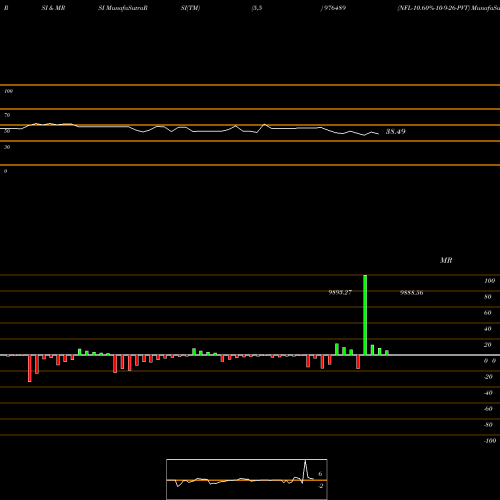
Task: Click the mini overview chart thumbnail
Action: tap(247, 479)
